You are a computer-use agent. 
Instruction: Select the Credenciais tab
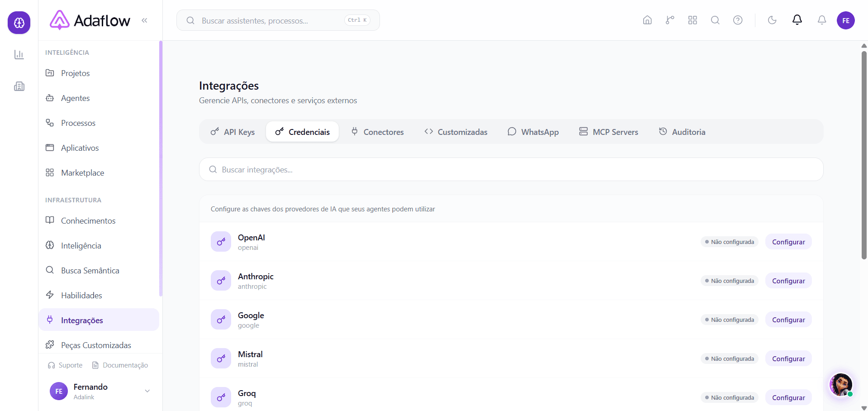coord(302,132)
